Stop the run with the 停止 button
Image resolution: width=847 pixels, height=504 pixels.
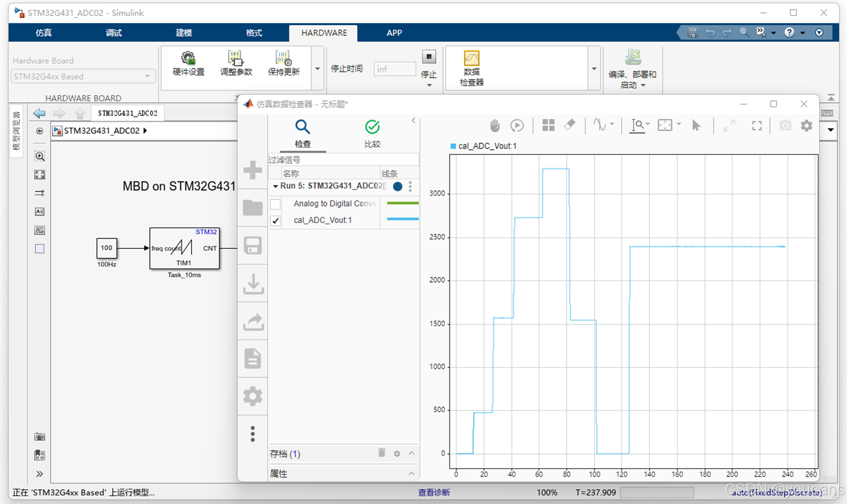tap(429, 57)
